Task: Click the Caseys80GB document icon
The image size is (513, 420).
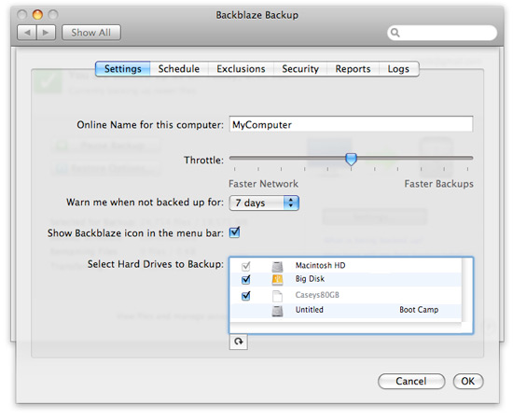Action: [x=277, y=296]
